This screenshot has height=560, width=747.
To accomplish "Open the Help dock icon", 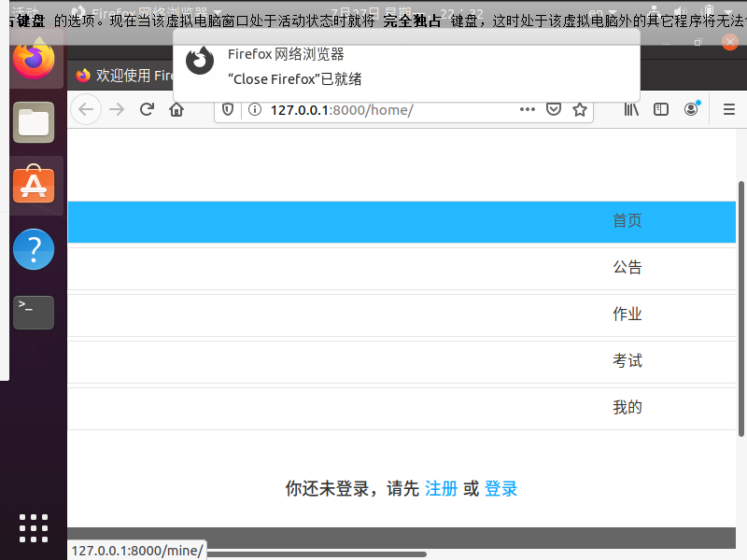I will tap(34, 249).
